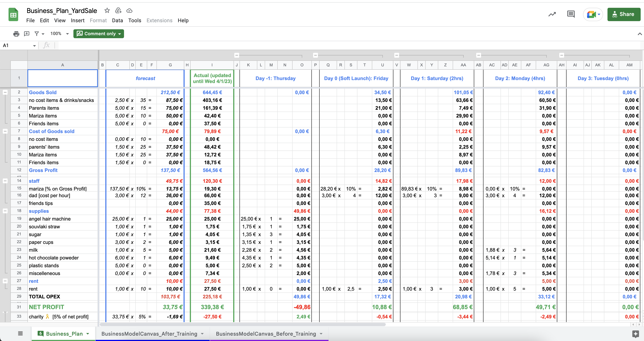Switch to BusinessModelCanvas_After_Training sheet tab
The image size is (644, 341).
[x=149, y=334]
